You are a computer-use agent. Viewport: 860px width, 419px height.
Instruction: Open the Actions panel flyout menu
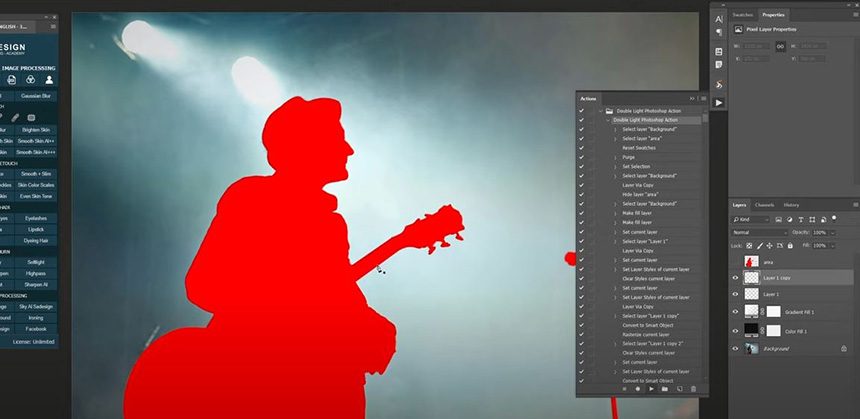pyautogui.click(x=704, y=99)
